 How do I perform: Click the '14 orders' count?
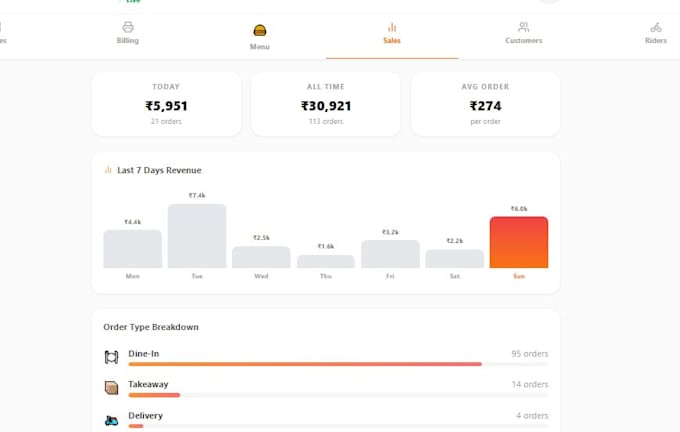pos(530,384)
